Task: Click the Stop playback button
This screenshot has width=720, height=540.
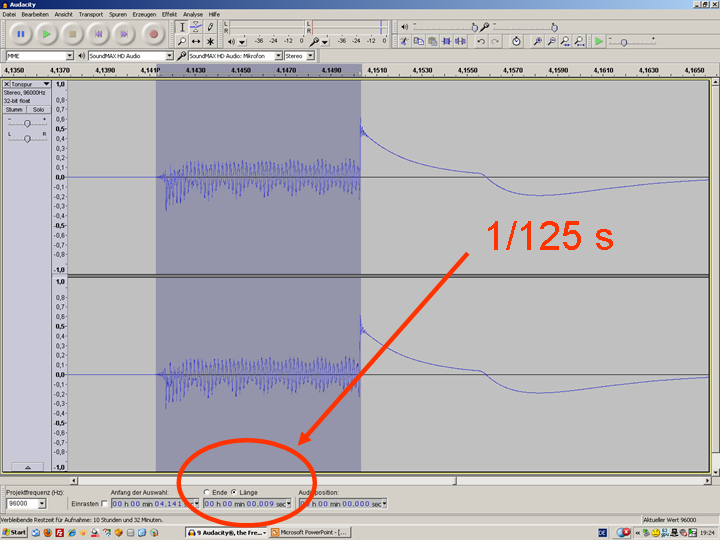Action: (x=74, y=34)
